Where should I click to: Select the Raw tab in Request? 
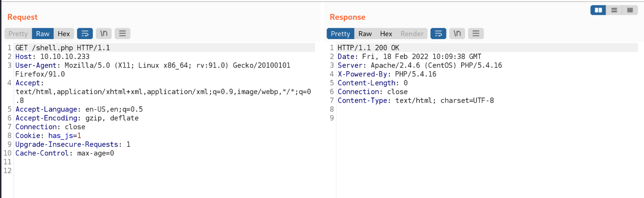coord(43,34)
